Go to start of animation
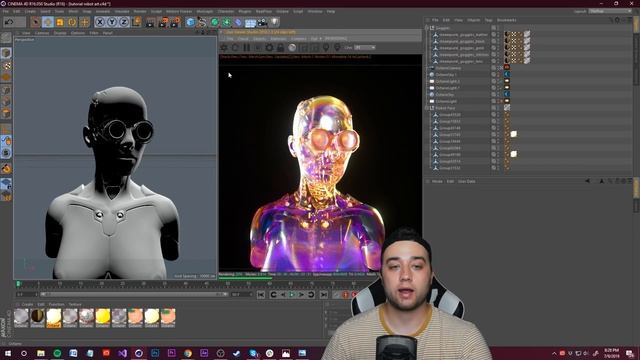The width and height of the screenshot is (640, 360). 261,294
